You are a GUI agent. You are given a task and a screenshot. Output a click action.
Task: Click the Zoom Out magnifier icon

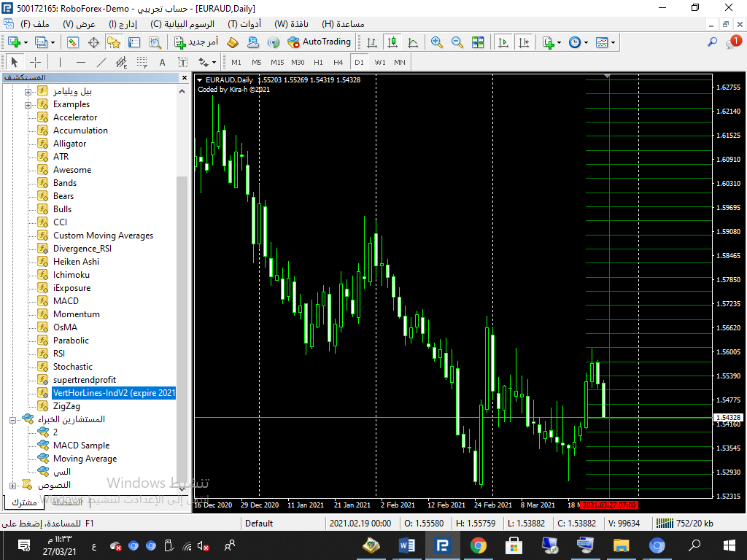coord(457,42)
